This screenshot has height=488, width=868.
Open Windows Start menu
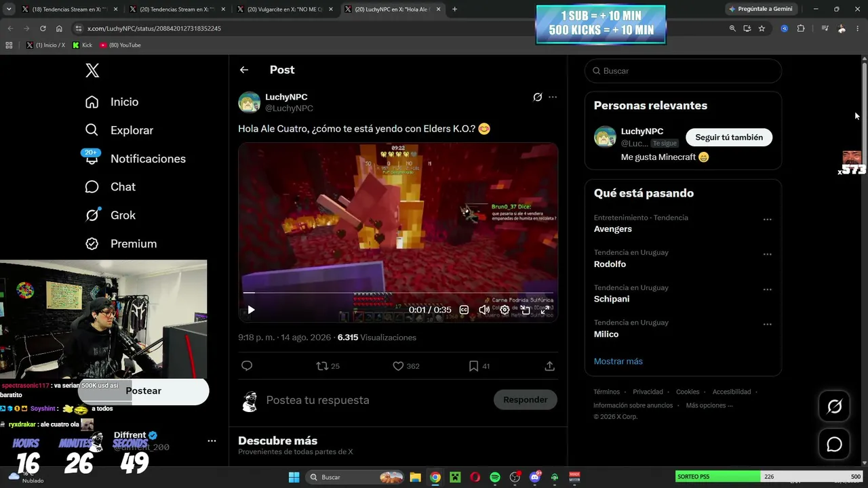pyautogui.click(x=294, y=477)
